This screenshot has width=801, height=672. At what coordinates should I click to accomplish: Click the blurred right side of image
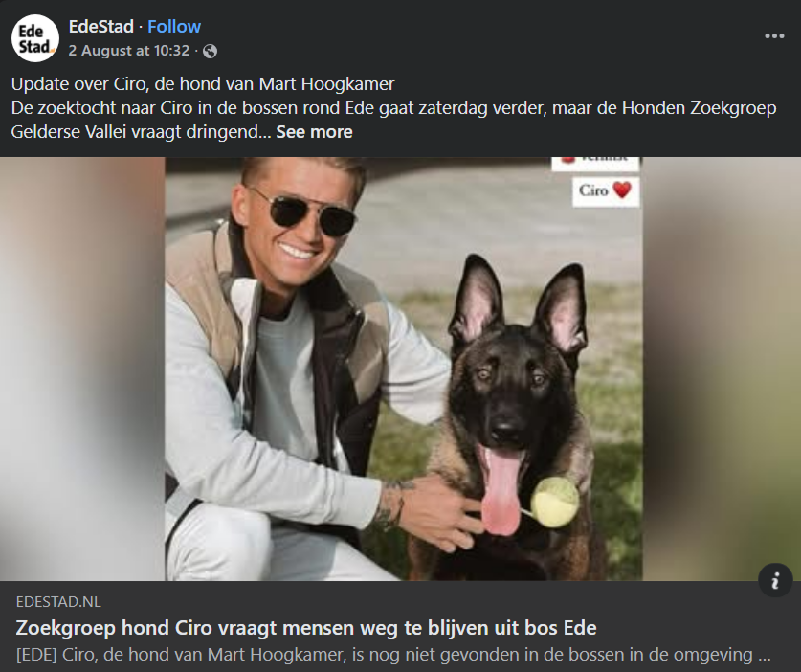(722, 369)
